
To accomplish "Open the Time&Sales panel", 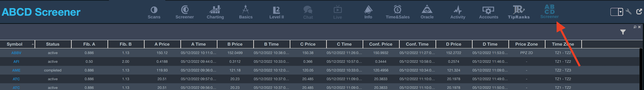I will pos(398,13).
